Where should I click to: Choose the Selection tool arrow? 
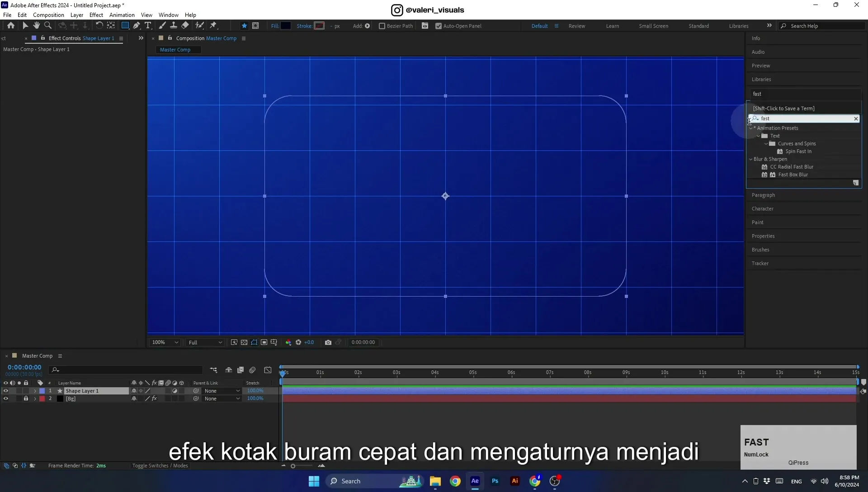pos(25,26)
